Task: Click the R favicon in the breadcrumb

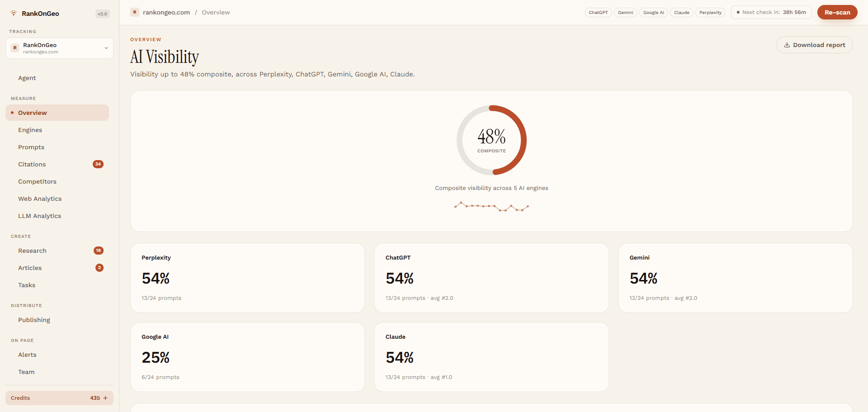Action: pos(135,12)
